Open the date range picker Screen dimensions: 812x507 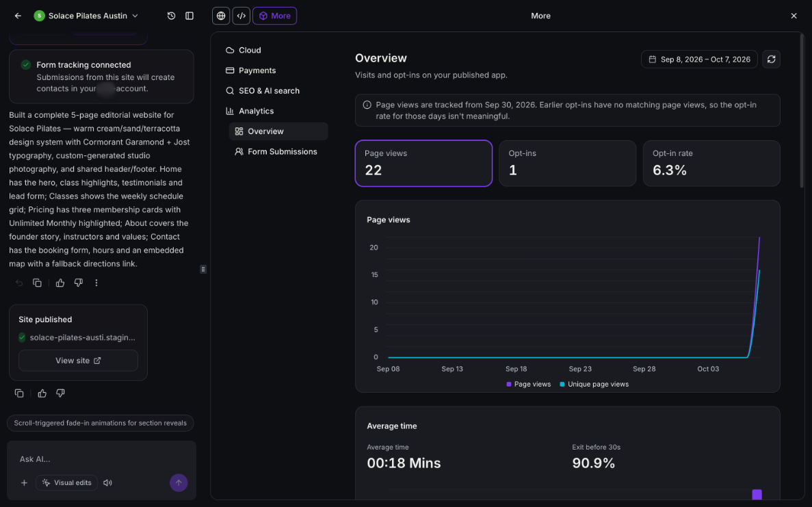699,59
